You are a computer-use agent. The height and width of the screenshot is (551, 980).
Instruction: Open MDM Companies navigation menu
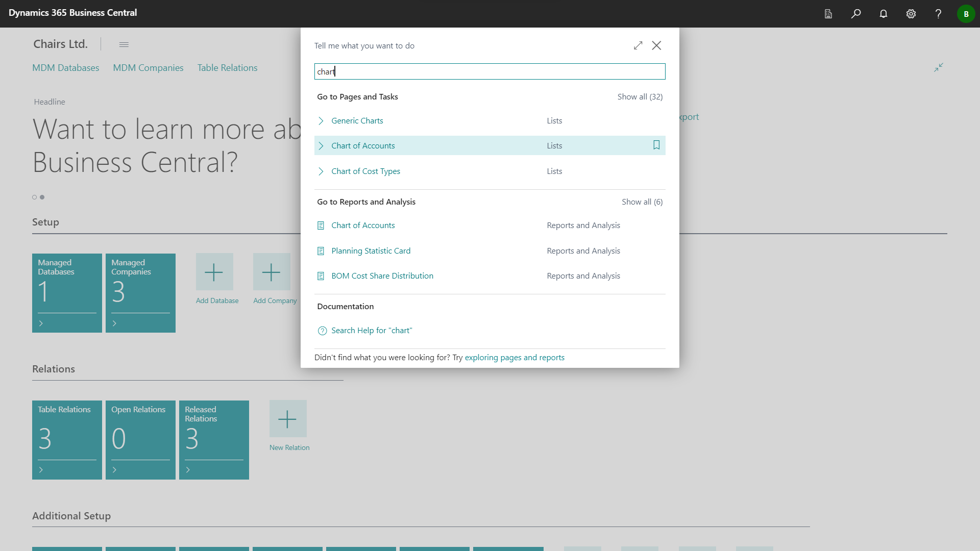point(148,68)
